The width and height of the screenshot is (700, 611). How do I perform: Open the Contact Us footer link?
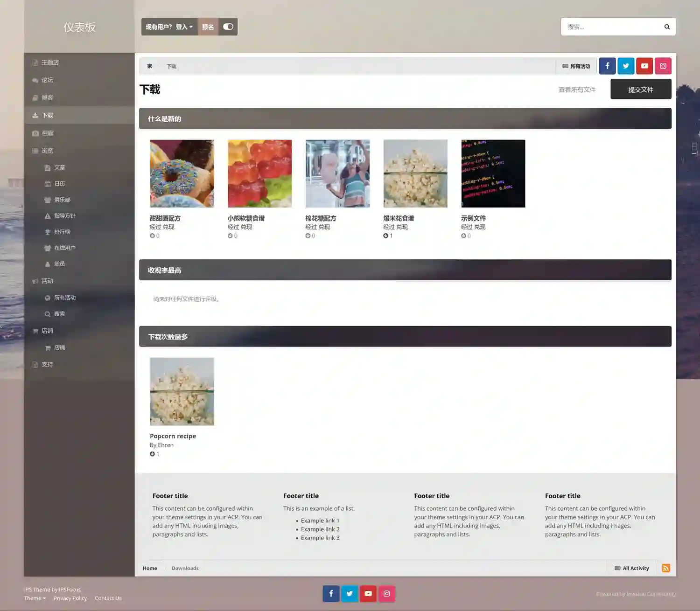(x=108, y=598)
